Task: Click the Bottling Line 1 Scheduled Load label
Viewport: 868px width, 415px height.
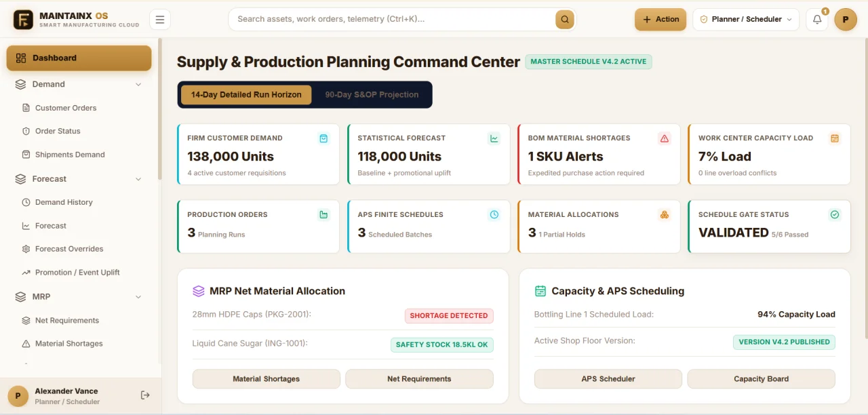Action: pyautogui.click(x=594, y=315)
